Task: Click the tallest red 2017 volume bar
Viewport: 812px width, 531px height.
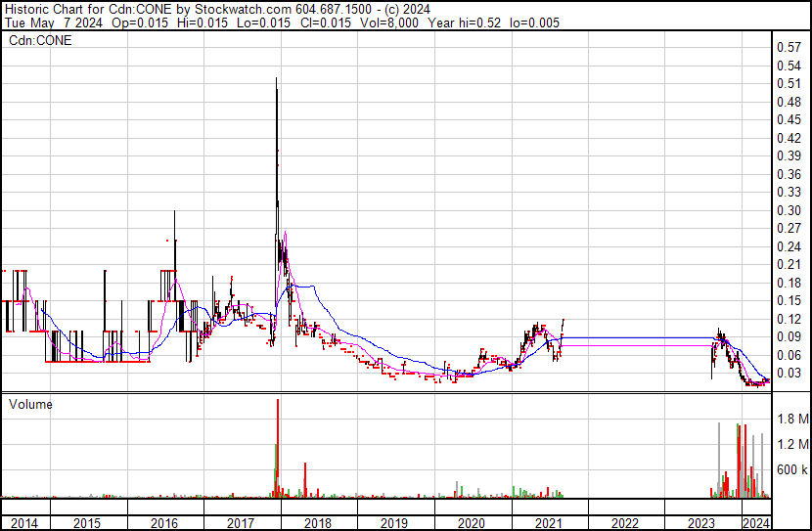Action: 278,448
